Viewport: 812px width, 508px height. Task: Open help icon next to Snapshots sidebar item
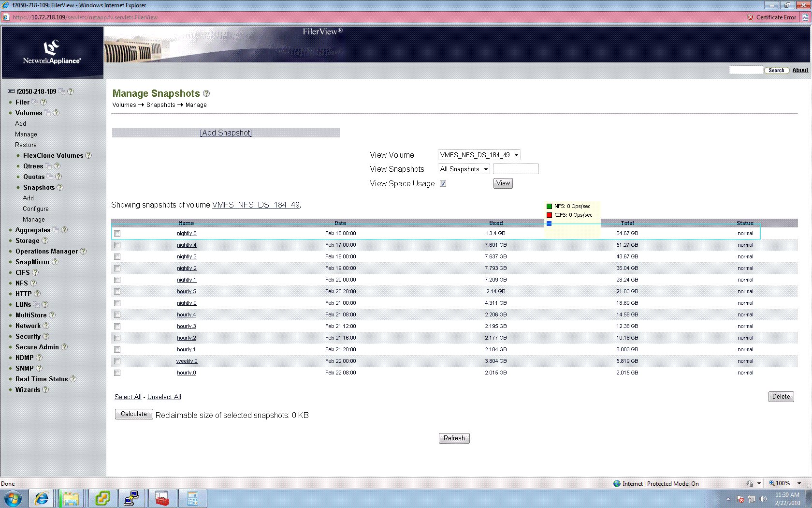click(60, 187)
